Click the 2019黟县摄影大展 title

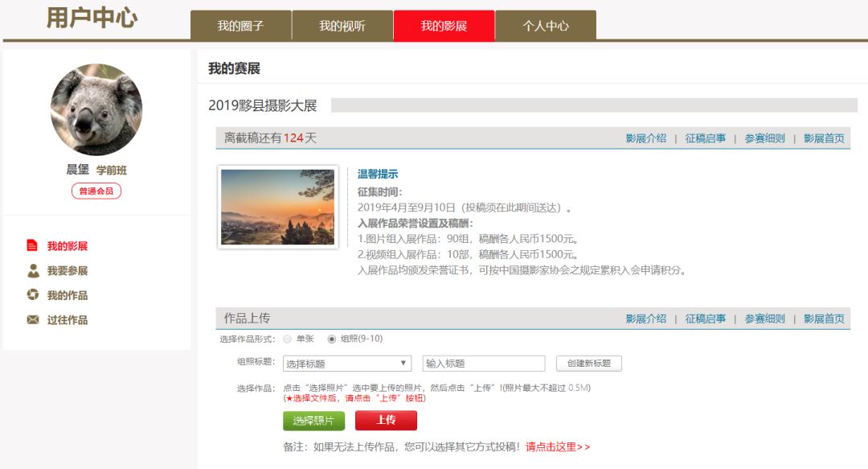click(262, 105)
